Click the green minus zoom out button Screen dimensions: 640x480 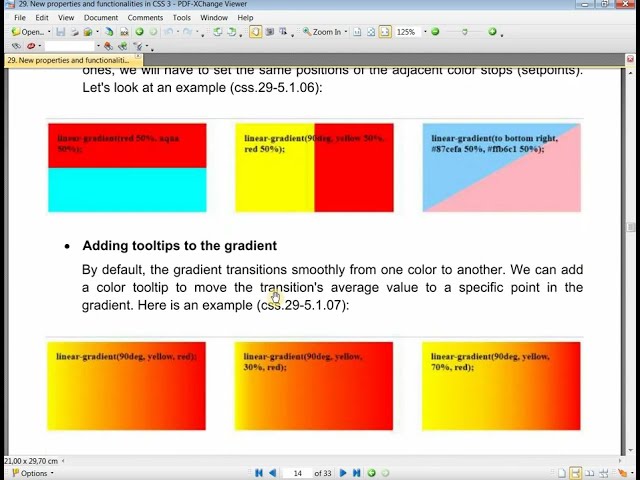pos(435,31)
